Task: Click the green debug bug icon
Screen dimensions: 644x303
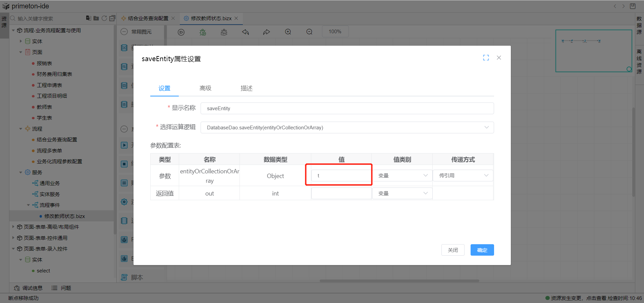Action: [203, 32]
